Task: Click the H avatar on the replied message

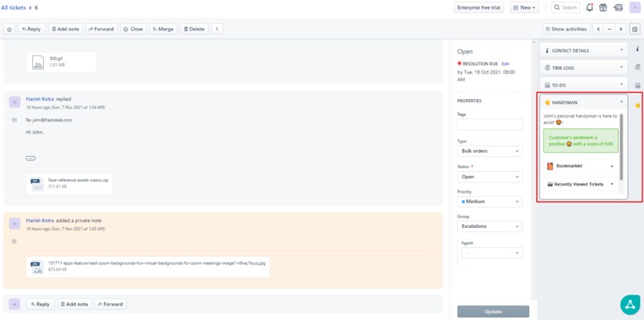Action: click(x=14, y=102)
